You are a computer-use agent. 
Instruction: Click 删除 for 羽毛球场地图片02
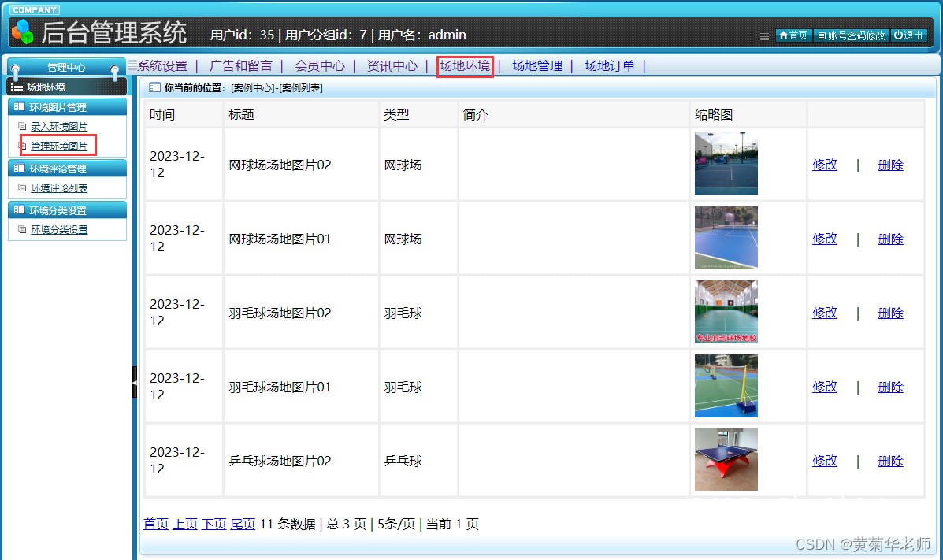[891, 313]
